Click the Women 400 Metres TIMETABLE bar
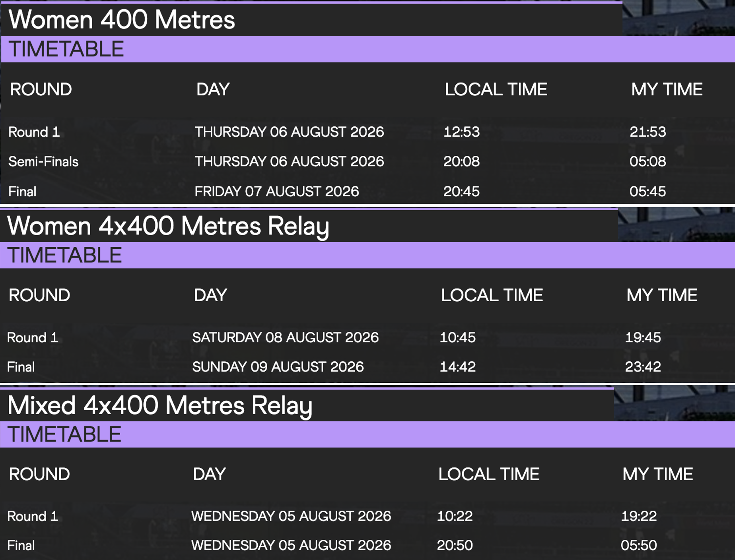This screenshot has height=560, width=735. pos(367,49)
